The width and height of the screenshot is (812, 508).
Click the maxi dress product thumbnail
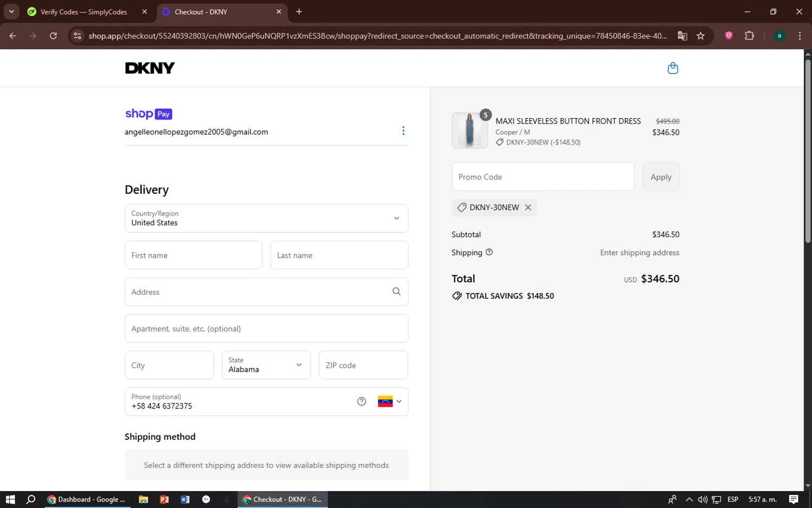[x=470, y=131]
